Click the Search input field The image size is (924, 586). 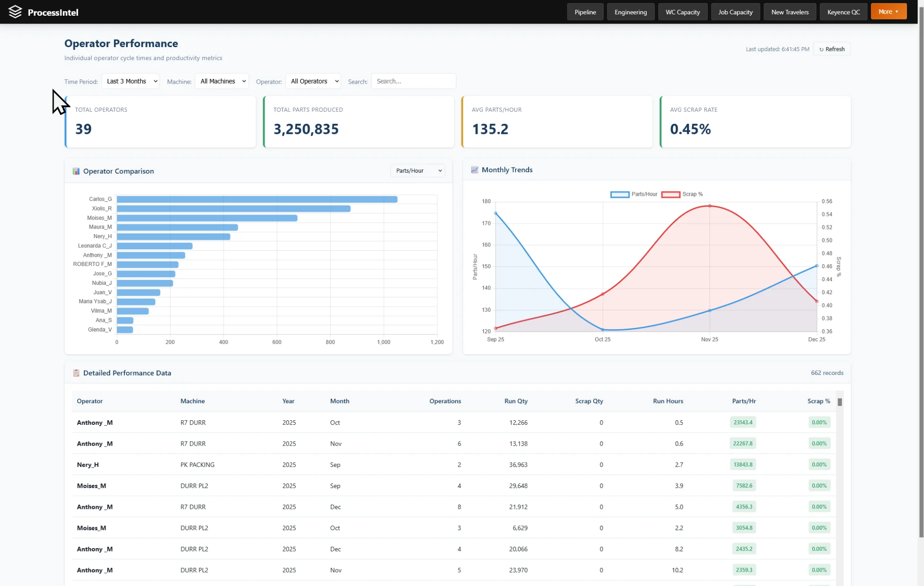point(413,81)
